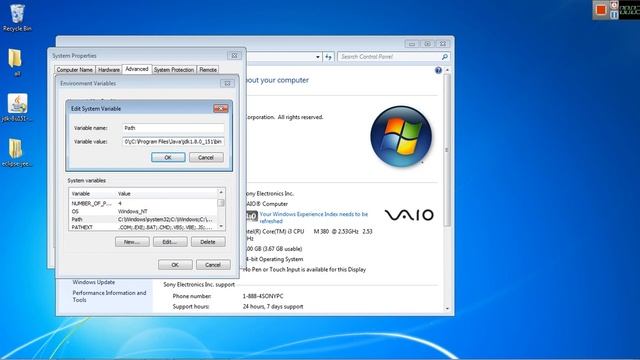
Task: Select the NUMBER_OF_P... variable row
Action: click(x=143, y=203)
